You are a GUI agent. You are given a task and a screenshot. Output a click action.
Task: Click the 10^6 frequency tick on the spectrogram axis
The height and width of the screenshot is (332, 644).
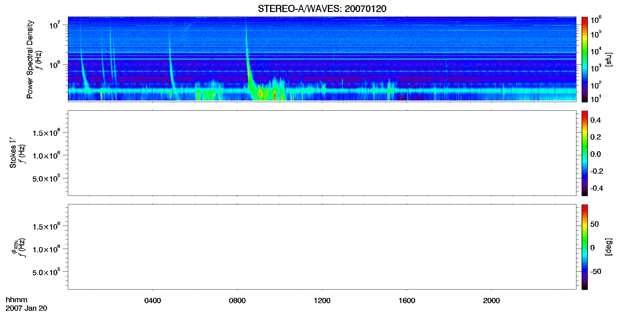pyautogui.click(x=55, y=64)
